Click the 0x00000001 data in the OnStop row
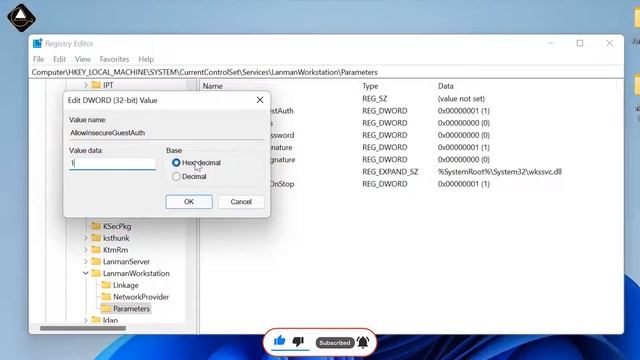This screenshot has width=640, height=360. point(464,184)
